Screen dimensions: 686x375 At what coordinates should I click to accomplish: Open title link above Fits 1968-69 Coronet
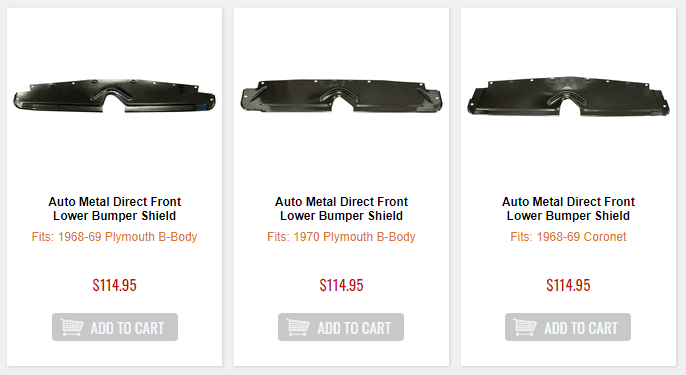coord(568,209)
